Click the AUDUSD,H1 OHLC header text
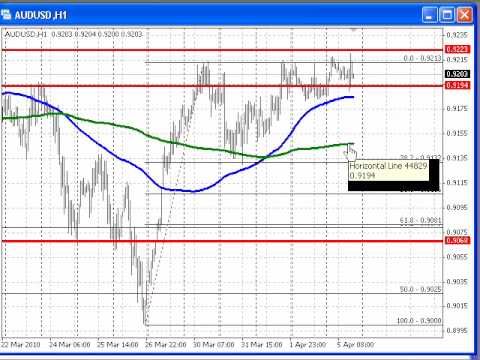This screenshot has width=480, height=360. coord(74,34)
